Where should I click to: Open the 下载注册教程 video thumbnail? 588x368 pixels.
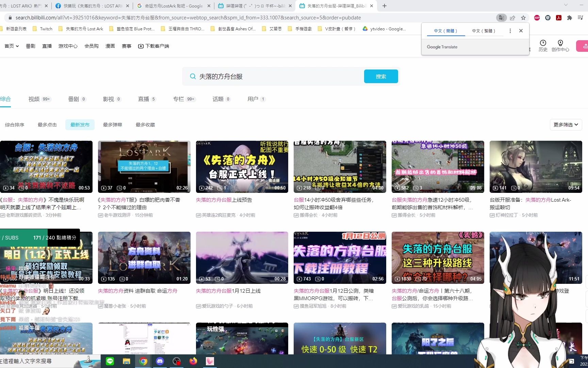[x=340, y=258]
